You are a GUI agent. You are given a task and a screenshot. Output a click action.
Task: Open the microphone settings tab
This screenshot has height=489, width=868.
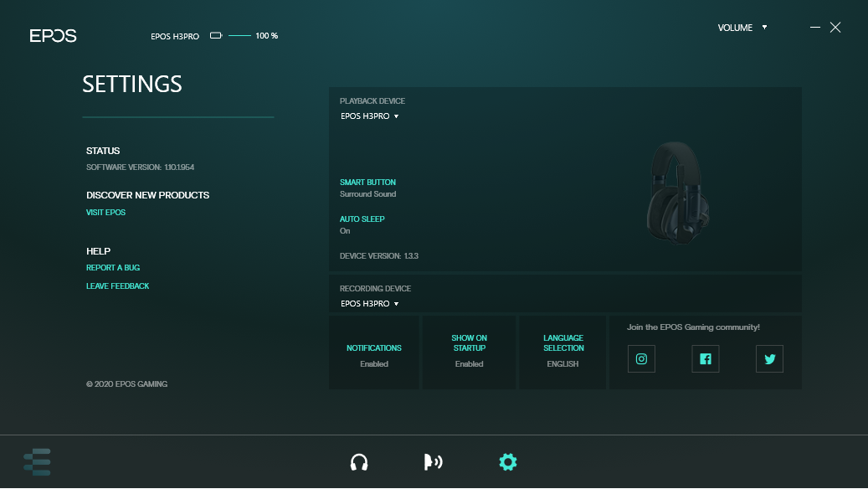pos(433,462)
